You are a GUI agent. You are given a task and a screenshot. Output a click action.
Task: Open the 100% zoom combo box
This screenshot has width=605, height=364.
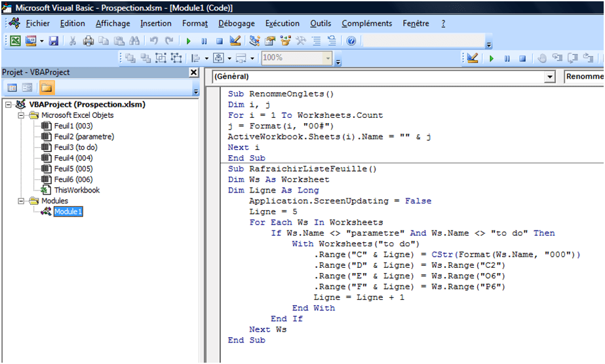click(x=328, y=58)
